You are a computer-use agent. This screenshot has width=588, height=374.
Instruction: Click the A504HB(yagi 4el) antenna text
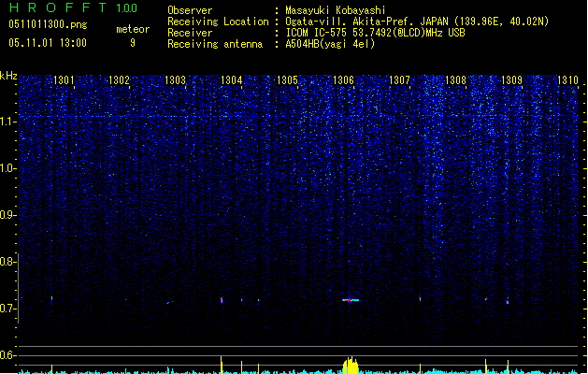click(330, 44)
